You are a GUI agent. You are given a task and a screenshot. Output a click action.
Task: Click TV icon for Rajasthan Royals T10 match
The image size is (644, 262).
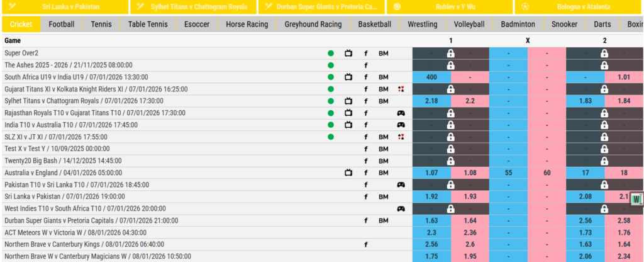[348, 113]
